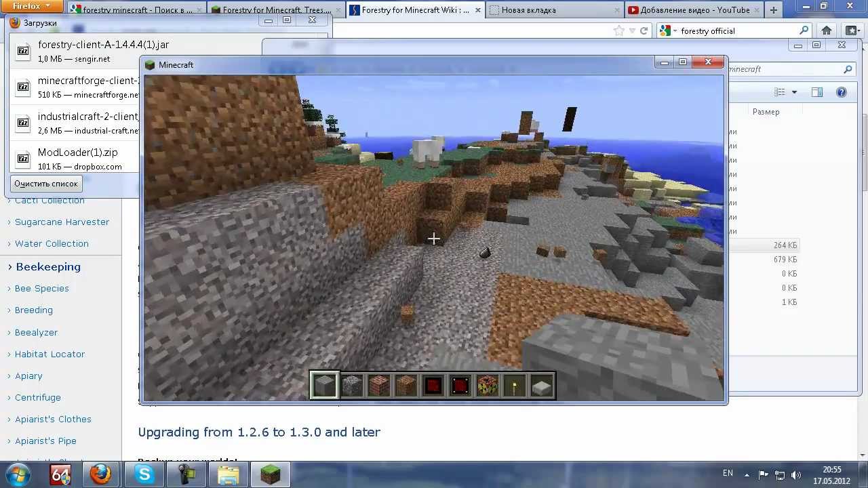The width and height of the screenshot is (868, 488).
Task: Open forestry-client jar 7z file icon
Action: coord(23,52)
